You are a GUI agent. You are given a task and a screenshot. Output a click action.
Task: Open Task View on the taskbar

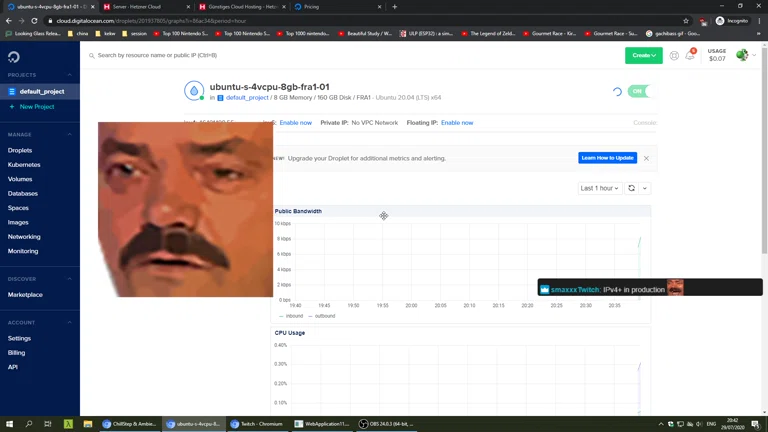click(48, 424)
